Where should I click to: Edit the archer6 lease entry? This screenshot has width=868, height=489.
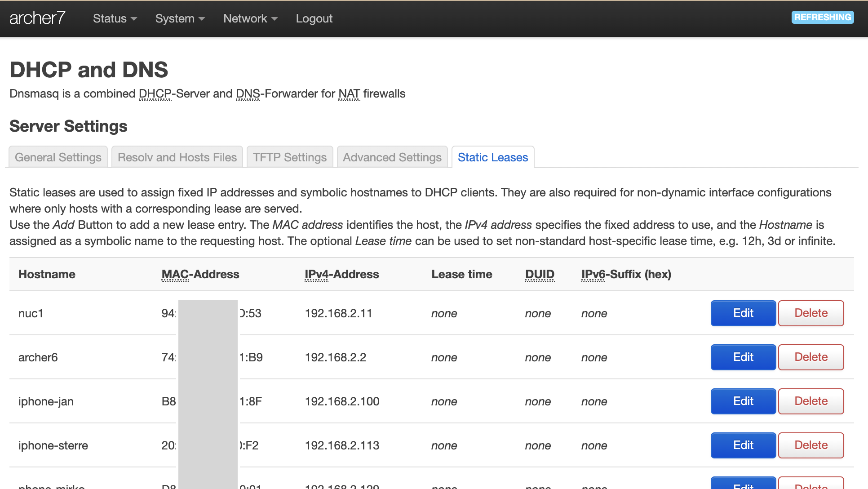tap(743, 357)
